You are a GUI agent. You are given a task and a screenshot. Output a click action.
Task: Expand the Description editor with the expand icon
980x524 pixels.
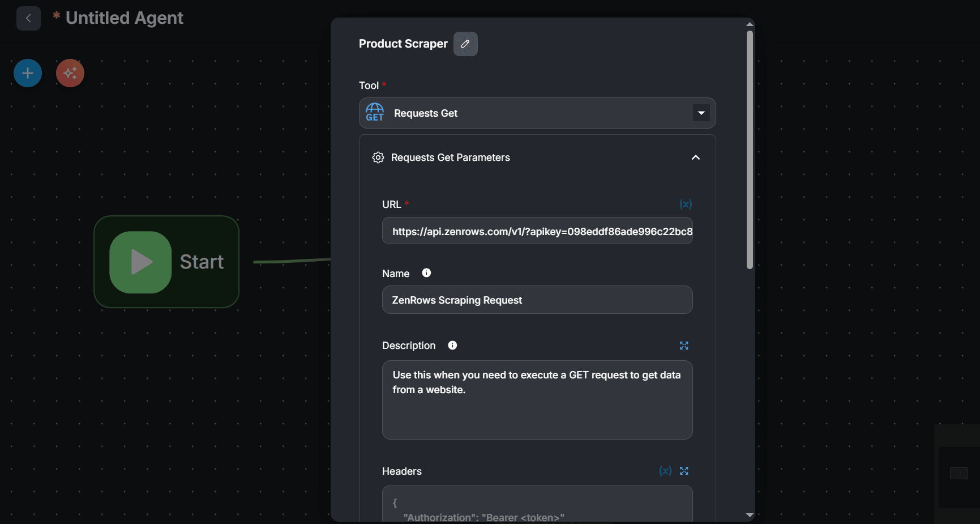point(684,346)
